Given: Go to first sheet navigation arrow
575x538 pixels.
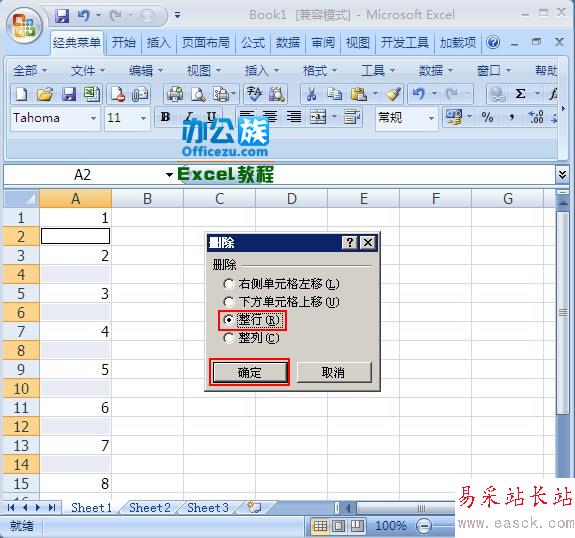Looking at the screenshot, I should (x=11, y=508).
